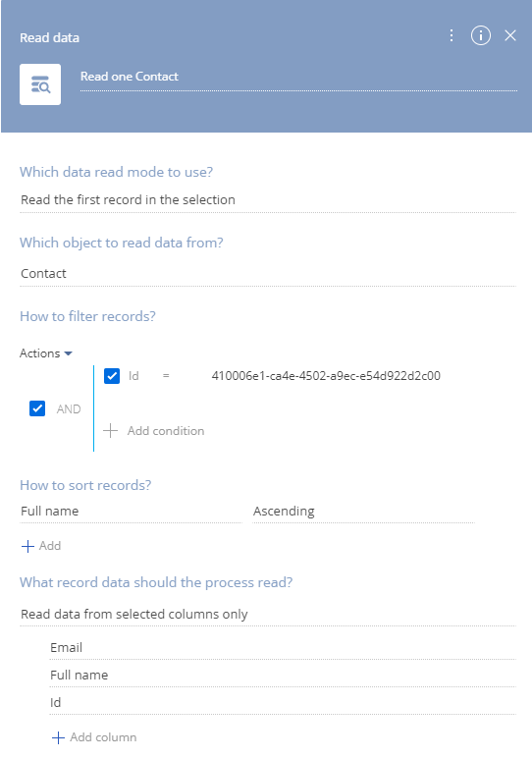Click the info icon in header
532x759 pixels.
click(481, 35)
